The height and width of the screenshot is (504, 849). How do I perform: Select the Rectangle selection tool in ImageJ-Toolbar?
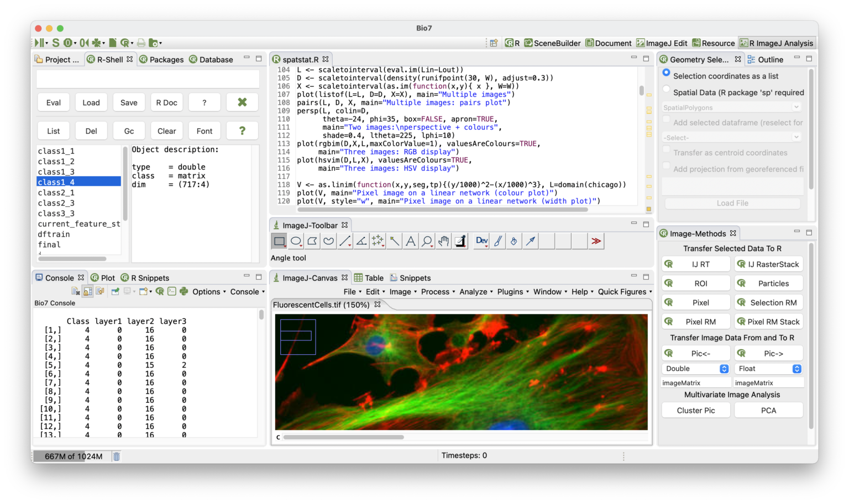coord(279,241)
